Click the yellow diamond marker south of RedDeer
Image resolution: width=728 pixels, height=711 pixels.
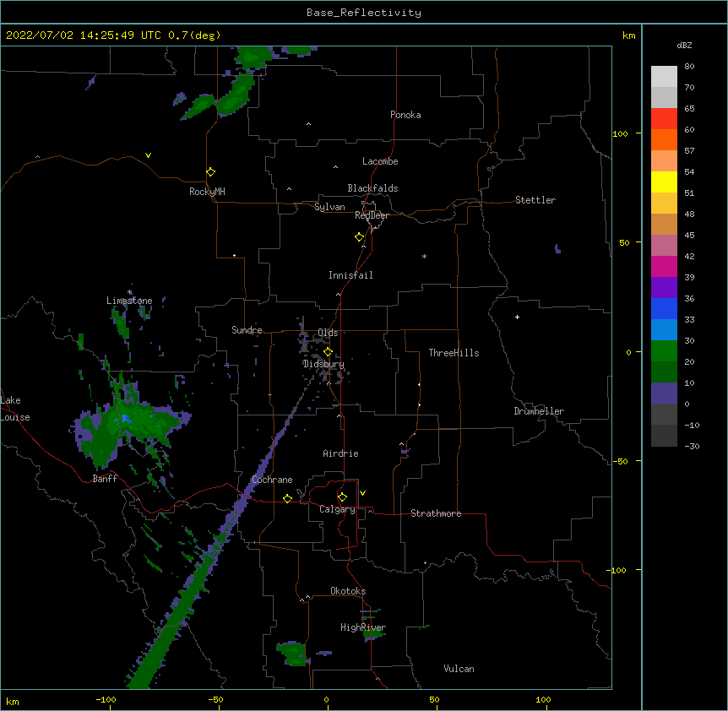point(359,237)
